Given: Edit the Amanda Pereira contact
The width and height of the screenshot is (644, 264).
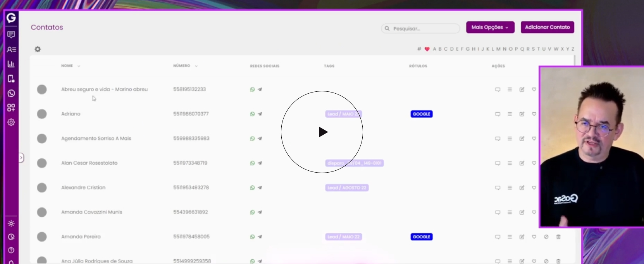Looking at the screenshot, I should 522,237.
